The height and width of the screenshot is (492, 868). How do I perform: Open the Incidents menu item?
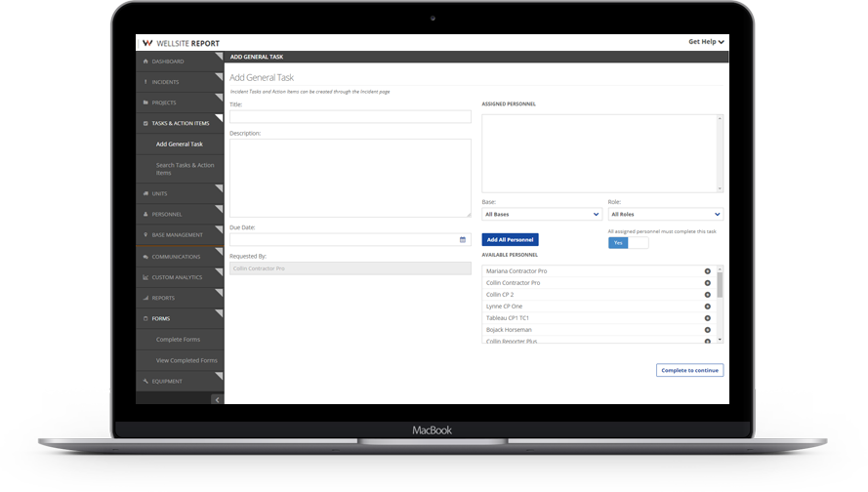180,82
